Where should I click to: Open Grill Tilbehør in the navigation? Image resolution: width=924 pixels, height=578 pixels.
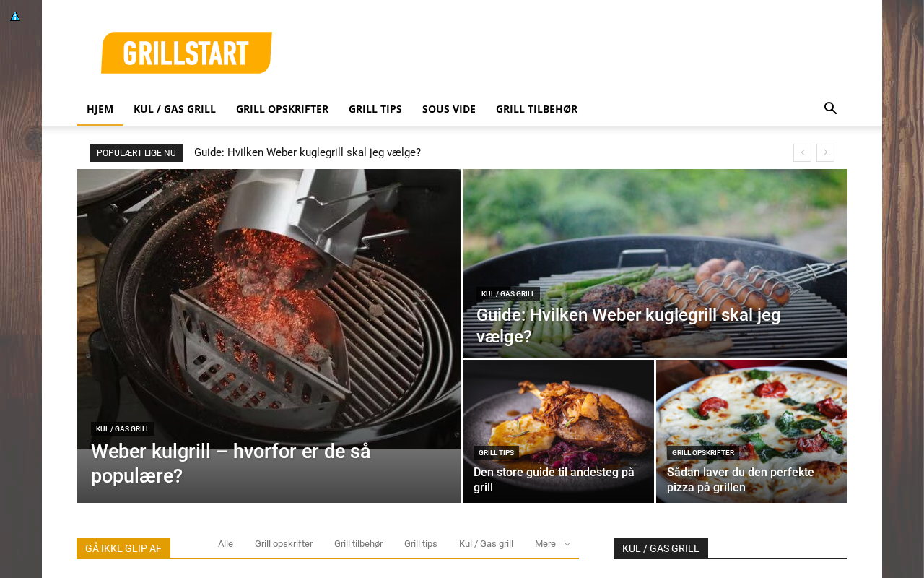point(536,109)
